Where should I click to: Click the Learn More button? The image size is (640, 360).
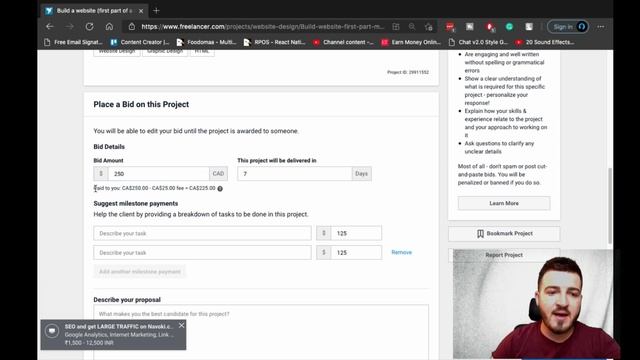(504, 203)
